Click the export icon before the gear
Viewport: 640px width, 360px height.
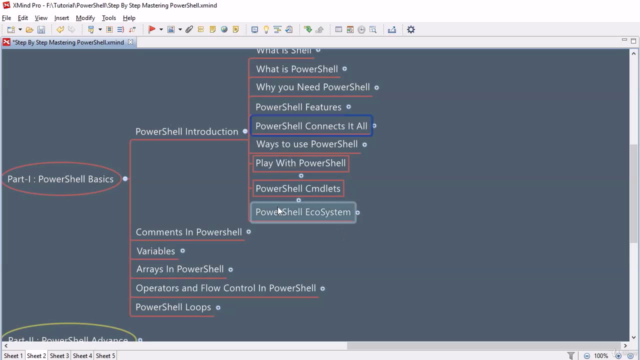point(392,30)
